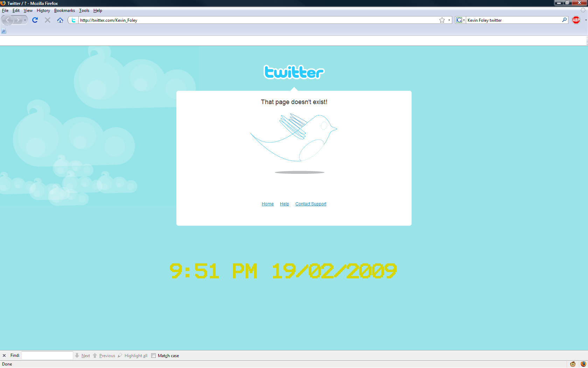This screenshot has width=588, height=368.
Task: Open the search engine selector dropdown
Action: [461, 20]
